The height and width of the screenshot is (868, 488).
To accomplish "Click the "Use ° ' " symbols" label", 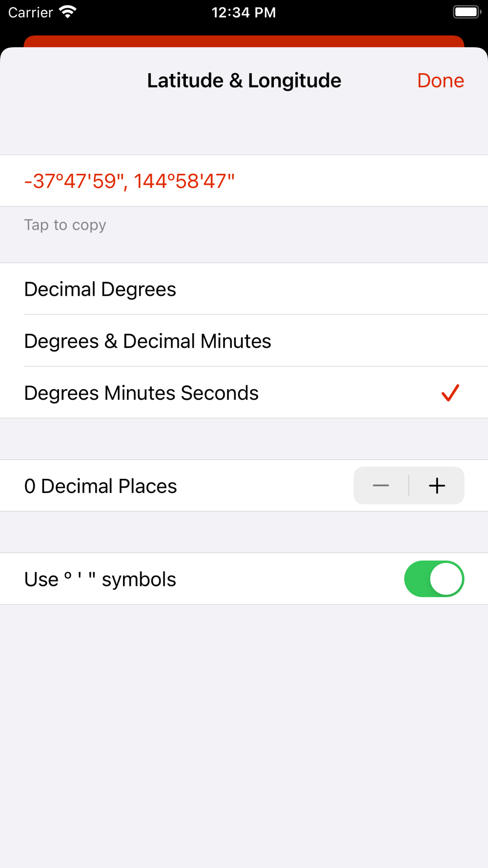I will point(100,579).
